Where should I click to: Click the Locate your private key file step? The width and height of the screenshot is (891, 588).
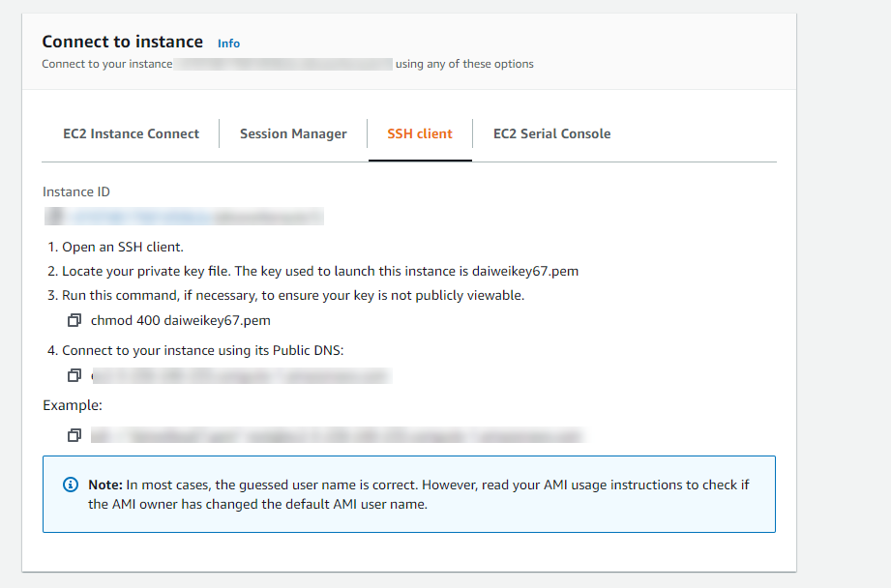click(319, 272)
